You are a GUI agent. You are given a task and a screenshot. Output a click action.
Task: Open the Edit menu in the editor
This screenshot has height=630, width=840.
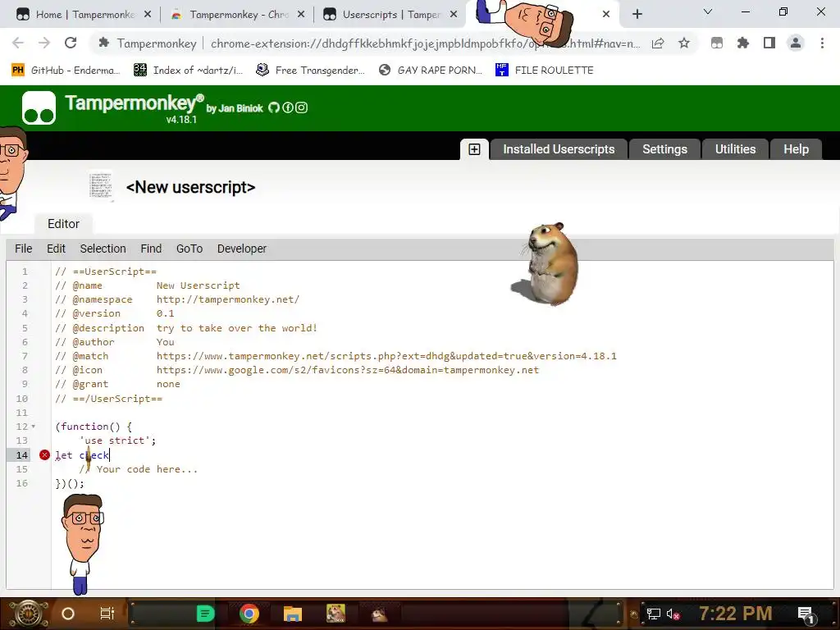coord(56,249)
